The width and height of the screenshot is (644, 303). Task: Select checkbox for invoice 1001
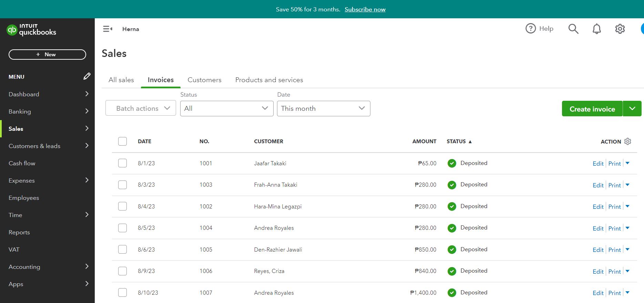(122, 163)
